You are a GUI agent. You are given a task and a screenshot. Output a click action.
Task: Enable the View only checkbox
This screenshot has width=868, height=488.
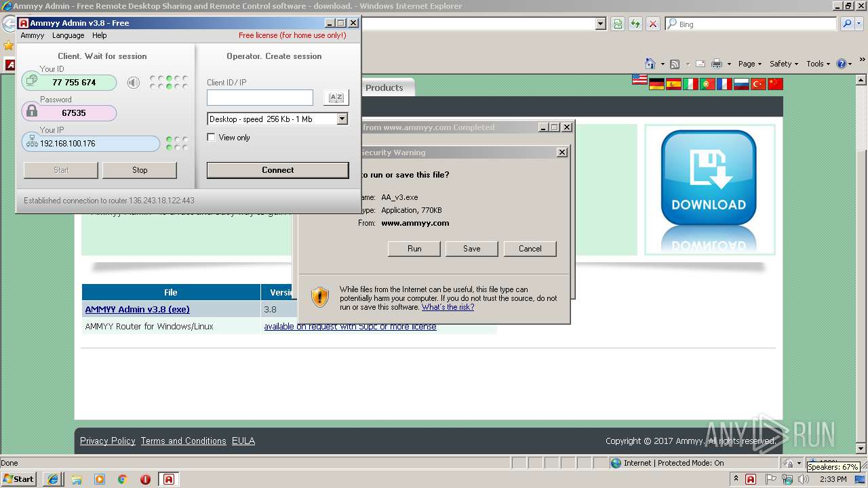pyautogui.click(x=211, y=138)
